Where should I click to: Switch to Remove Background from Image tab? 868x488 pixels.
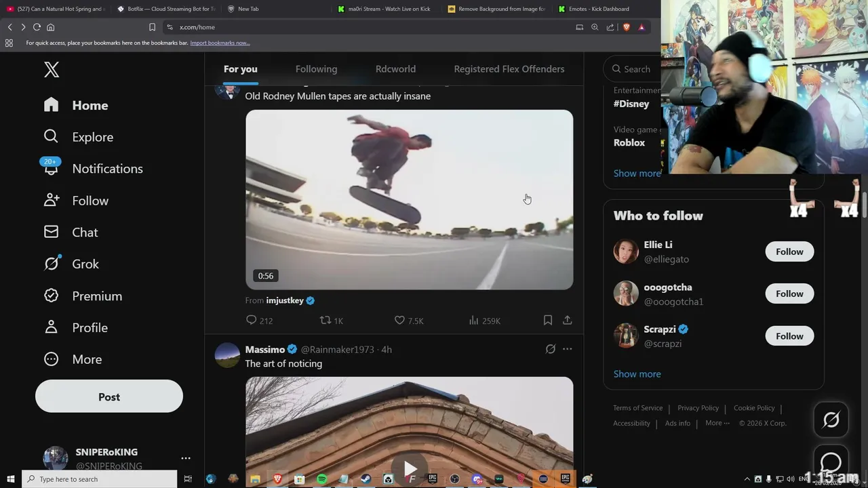point(496,9)
